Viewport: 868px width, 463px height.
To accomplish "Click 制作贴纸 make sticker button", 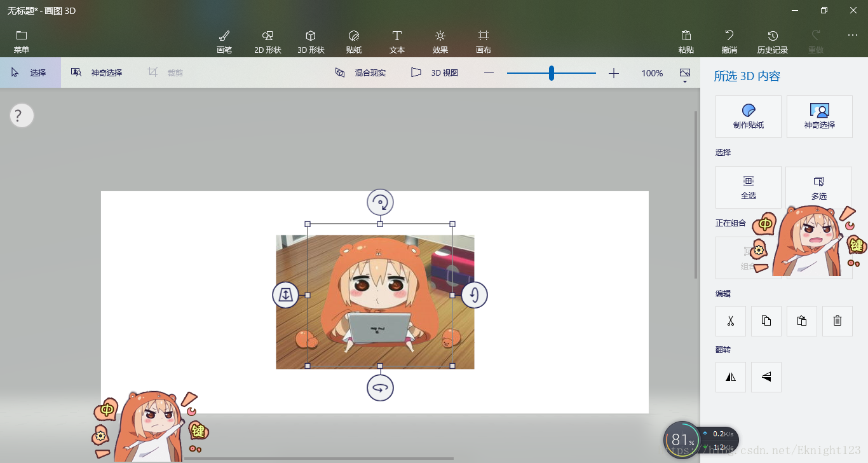I will (749, 116).
